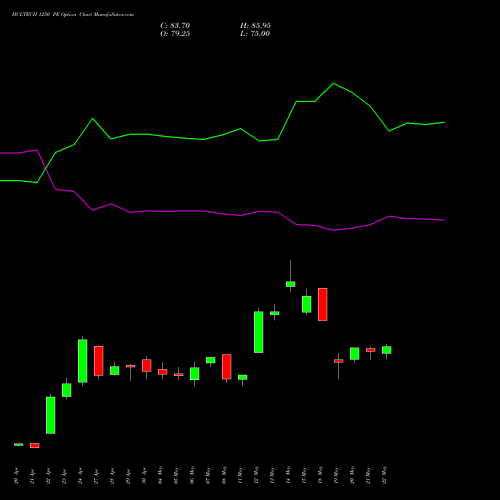Click the chart title text at top left
The height and width of the screenshot is (500, 500).
(73, 15)
